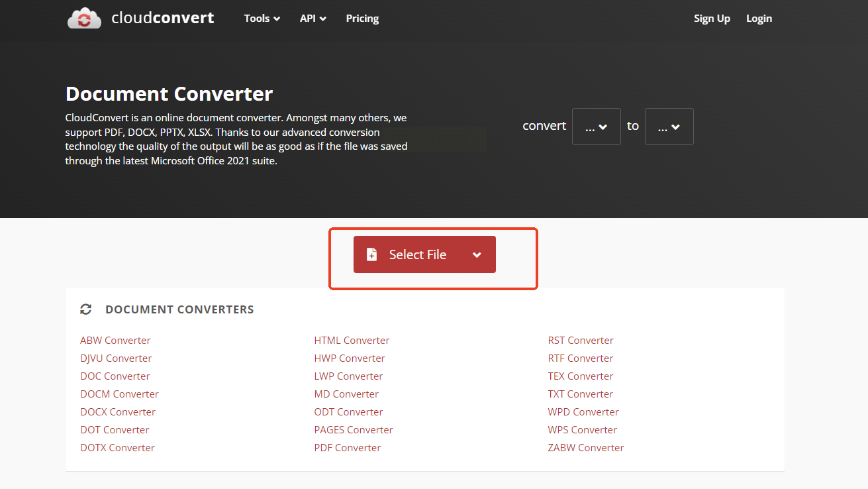Open the WPS Converter link

[583, 430]
